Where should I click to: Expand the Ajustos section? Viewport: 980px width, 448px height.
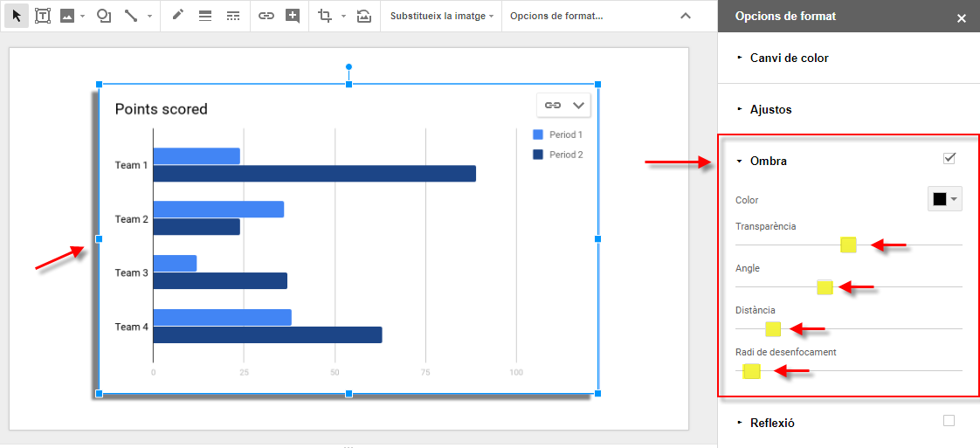click(765, 109)
